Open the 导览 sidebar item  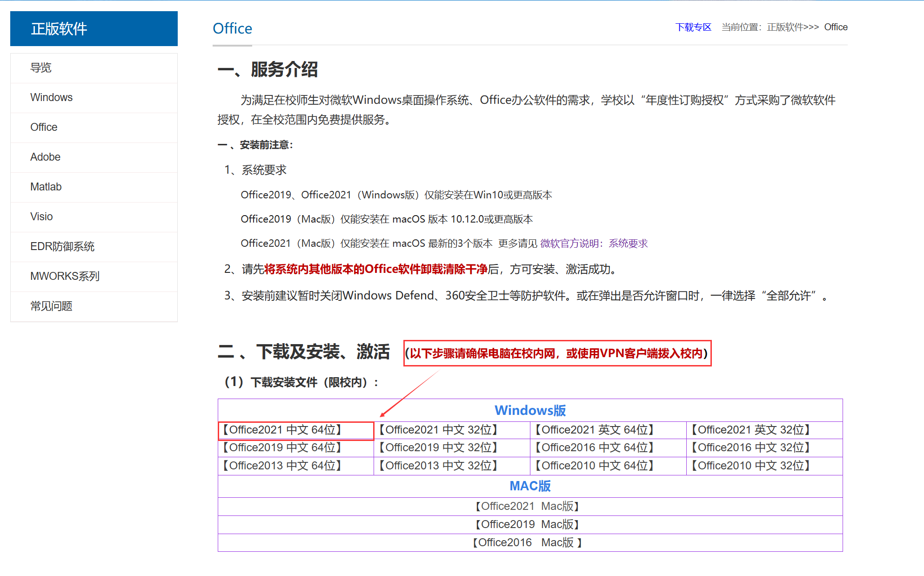pos(41,68)
